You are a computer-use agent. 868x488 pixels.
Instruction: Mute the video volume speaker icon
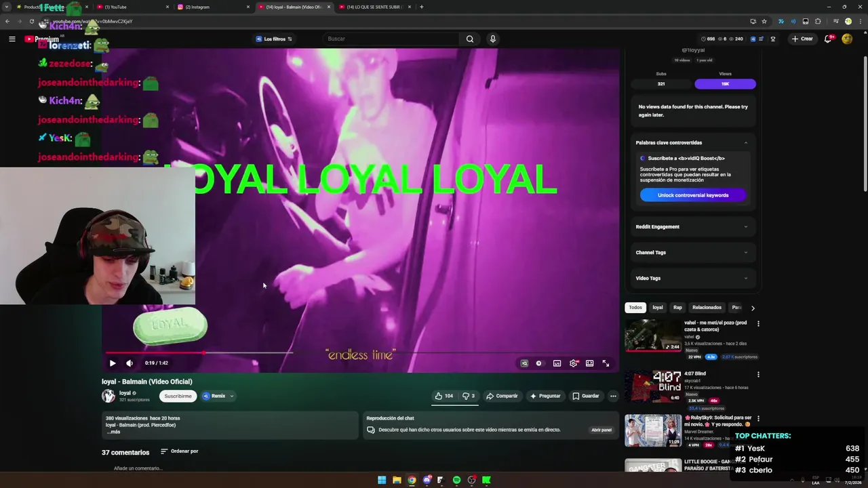(130, 363)
